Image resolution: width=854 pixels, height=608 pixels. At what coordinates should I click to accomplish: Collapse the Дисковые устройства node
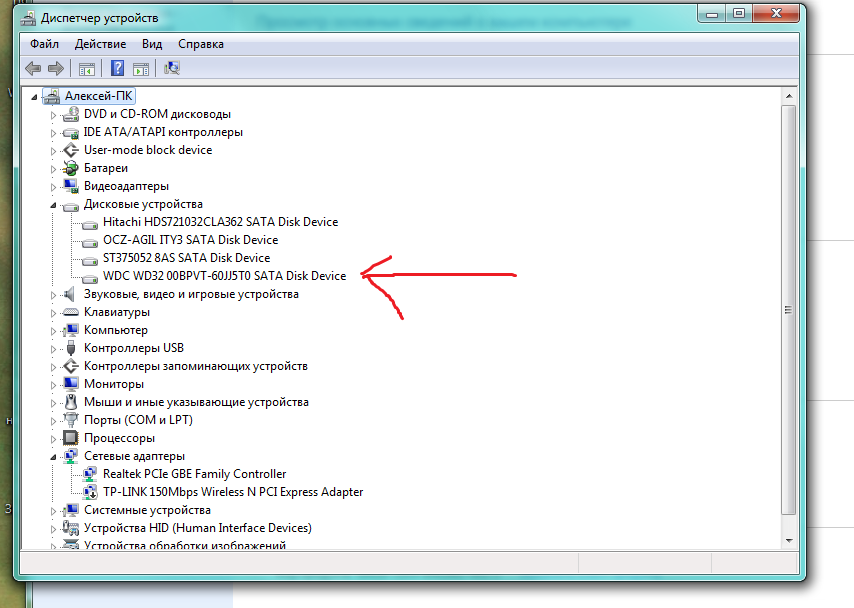(54, 204)
